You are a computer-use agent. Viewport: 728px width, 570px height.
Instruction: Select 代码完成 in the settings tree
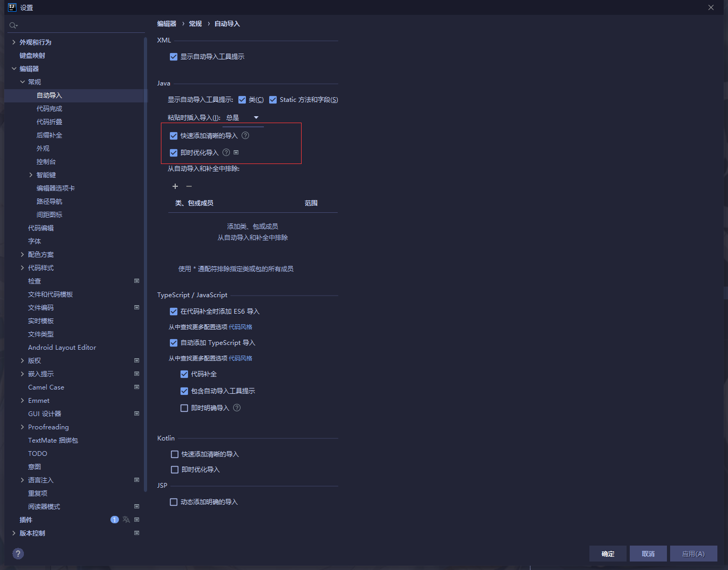[x=49, y=109]
